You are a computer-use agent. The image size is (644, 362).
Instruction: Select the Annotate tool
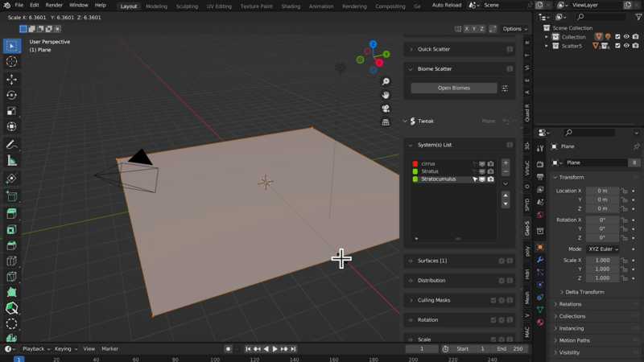pos(11,145)
